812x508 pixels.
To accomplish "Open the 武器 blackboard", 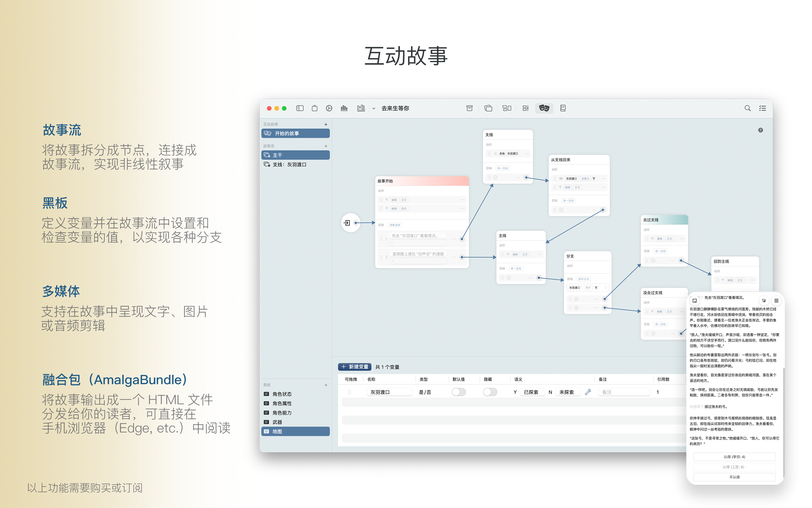I will click(295, 422).
